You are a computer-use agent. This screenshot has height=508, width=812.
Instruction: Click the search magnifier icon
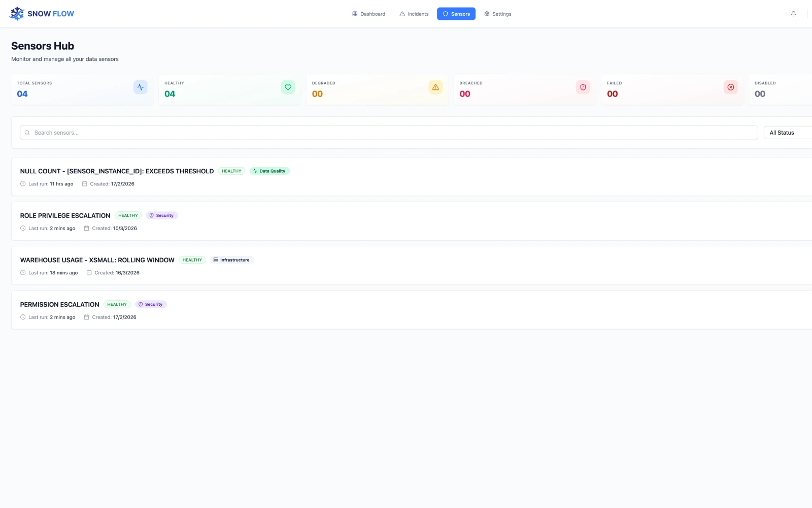[27, 133]
